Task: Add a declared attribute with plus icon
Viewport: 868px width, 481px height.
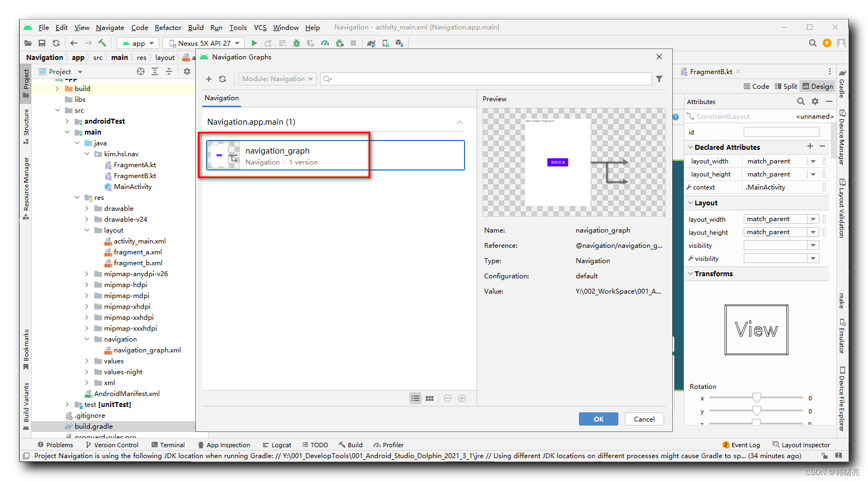Action: click(810, 146)
